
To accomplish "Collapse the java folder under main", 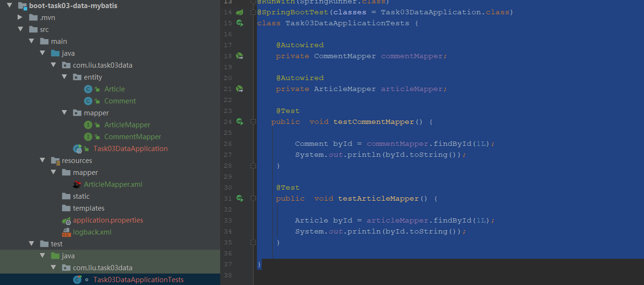I will point(42,53).
